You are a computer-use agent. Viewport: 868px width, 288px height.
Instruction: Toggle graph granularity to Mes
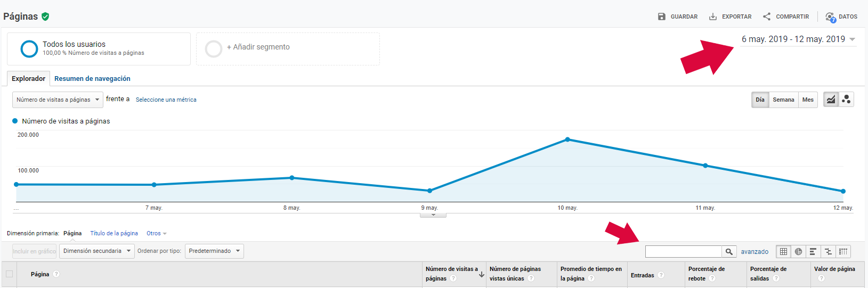click(808, 100)
